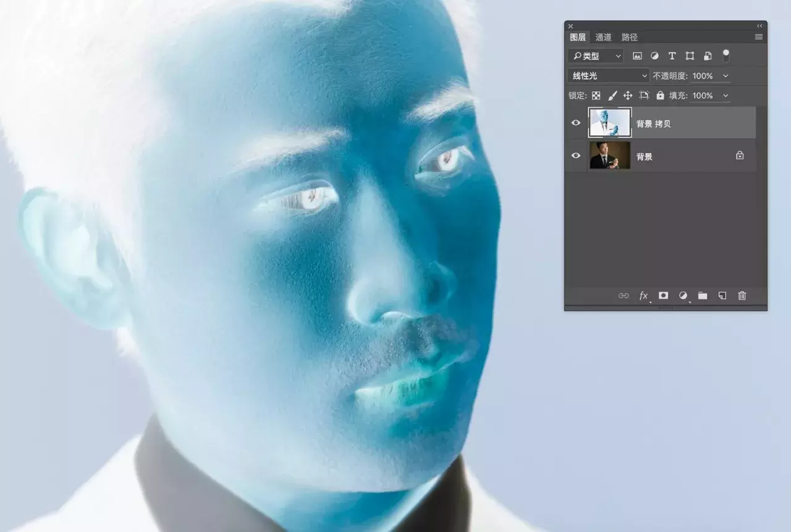This screenshot has width=791, height=532.
Task: Hide the 背景 layer visibility eye
Action: [x=576, y=156]
